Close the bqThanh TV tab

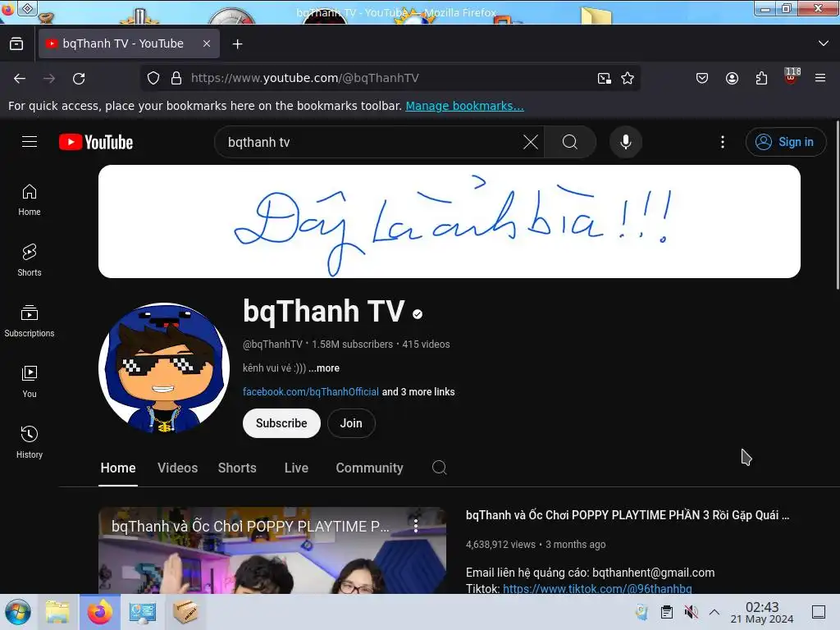[x=207, y=43]
